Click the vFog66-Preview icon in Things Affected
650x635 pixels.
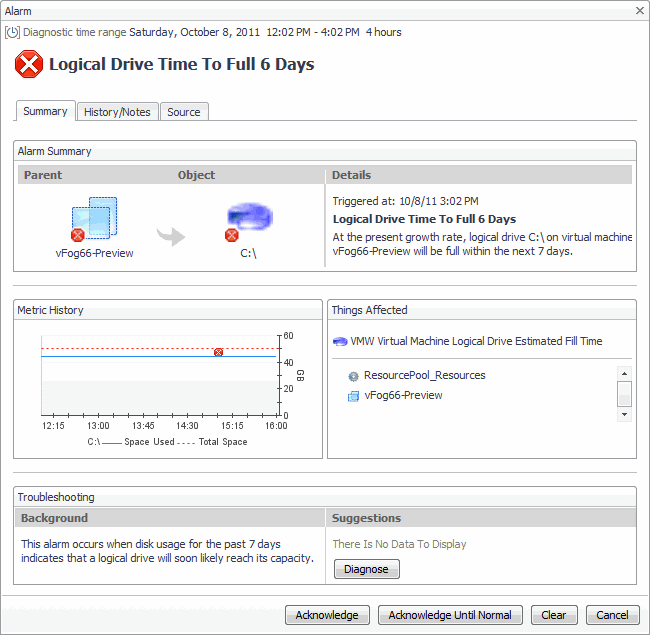point(353,396)
